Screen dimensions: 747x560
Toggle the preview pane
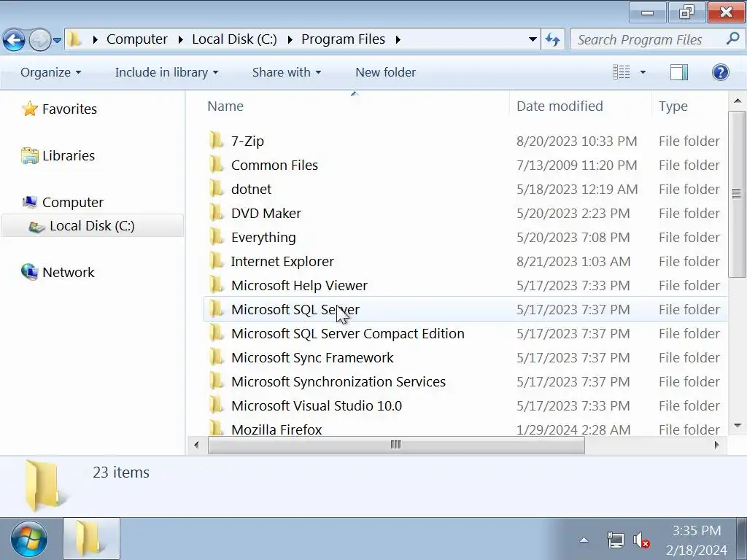click(x=679, y=72)
